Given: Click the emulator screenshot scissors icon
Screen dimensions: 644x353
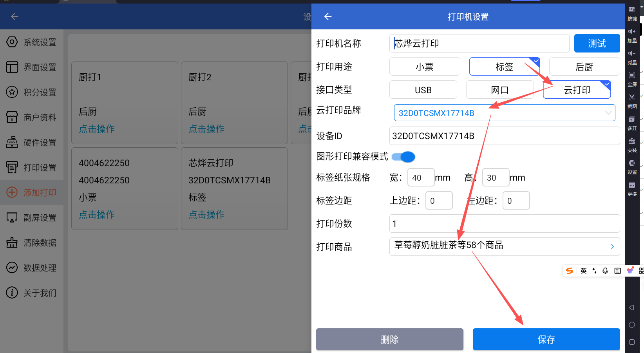Looking at the screenshot, I should pyautogui.click(x=632, y=97).
